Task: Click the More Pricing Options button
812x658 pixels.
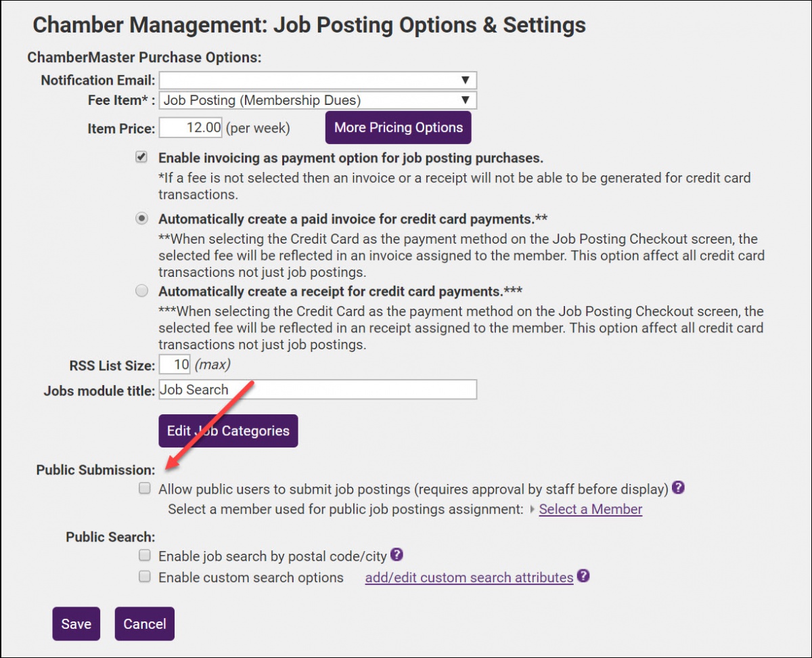Action: (398, 127)
